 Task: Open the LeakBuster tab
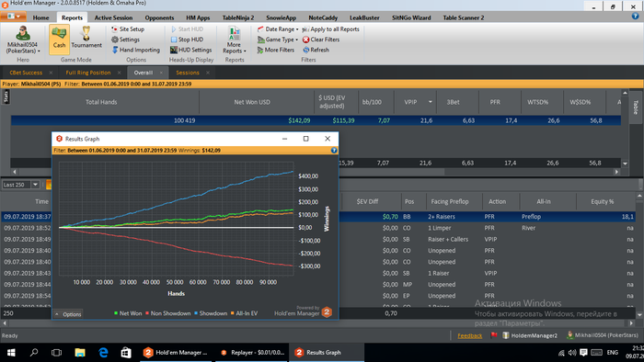(x=364, y=17)
